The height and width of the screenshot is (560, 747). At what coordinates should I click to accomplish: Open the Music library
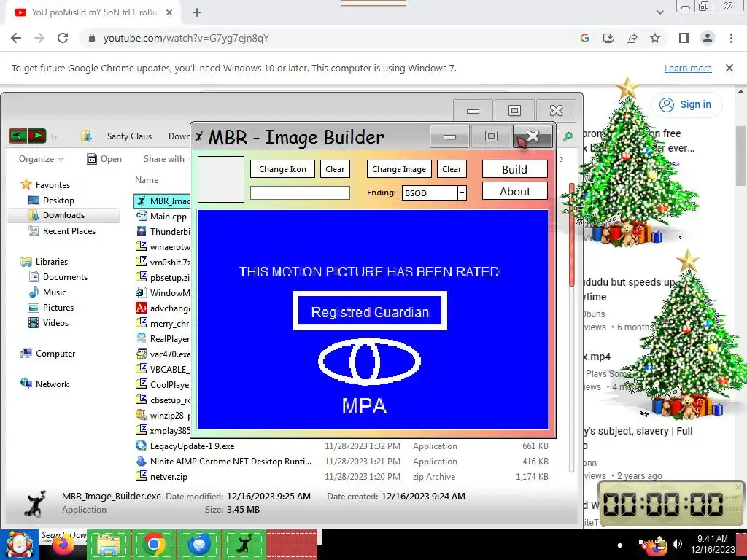click(x=54, y=292)
